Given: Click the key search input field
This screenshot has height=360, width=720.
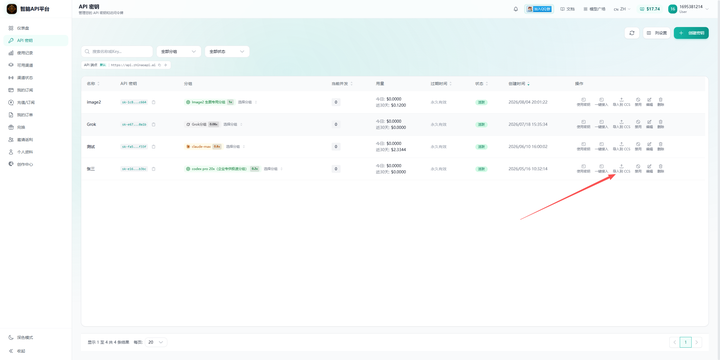Looking at the screenshot, I should click(117, 51).
